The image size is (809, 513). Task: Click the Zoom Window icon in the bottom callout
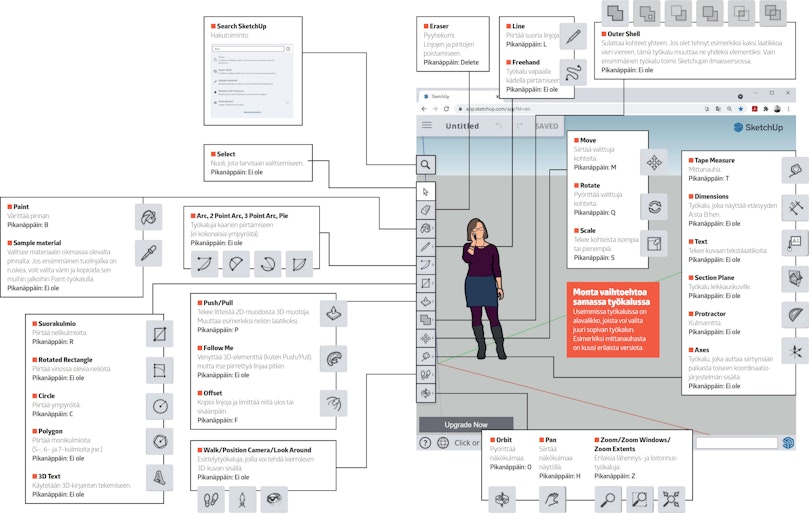640,499
